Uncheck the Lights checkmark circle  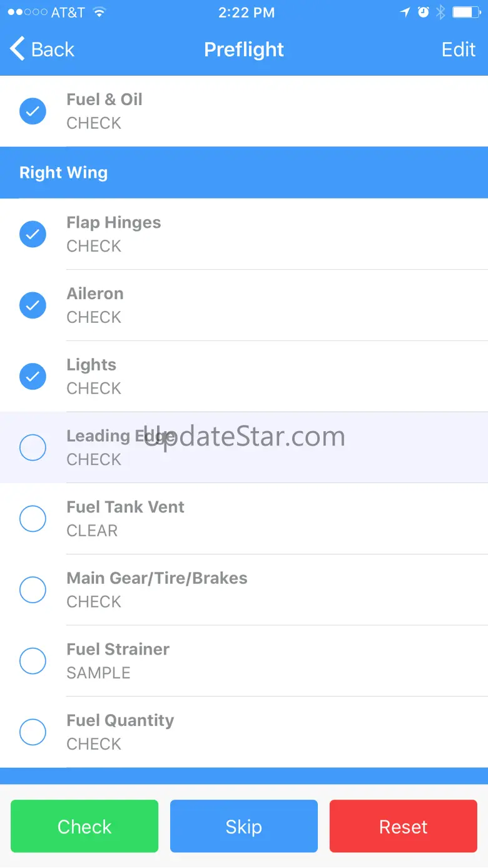click(33, 376)
